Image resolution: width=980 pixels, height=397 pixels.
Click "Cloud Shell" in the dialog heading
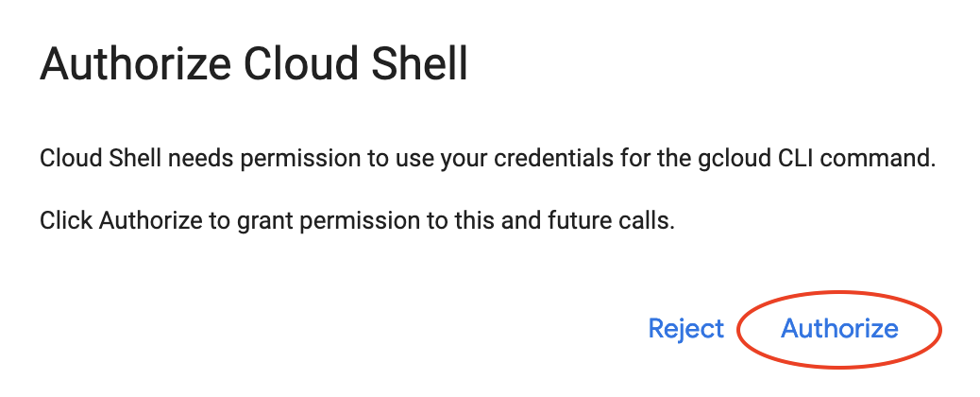point(355,67)
